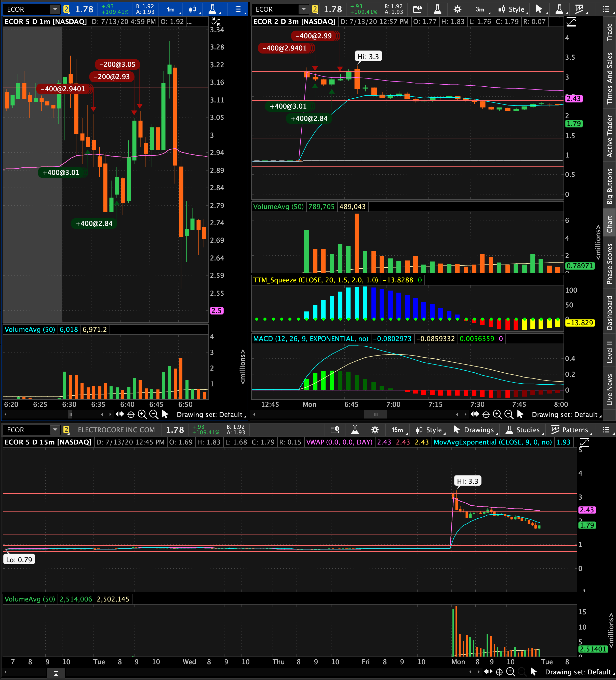Click Zoom Out magnifier under 3m chart
Screen dimensions: 616x680
(509, 414)
